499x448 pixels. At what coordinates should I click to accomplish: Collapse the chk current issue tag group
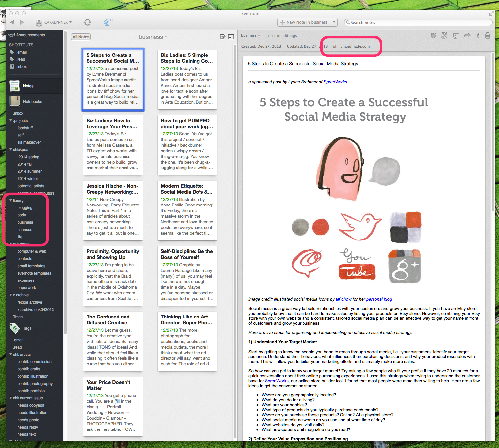pyautogui.click(x=11, y=398)
